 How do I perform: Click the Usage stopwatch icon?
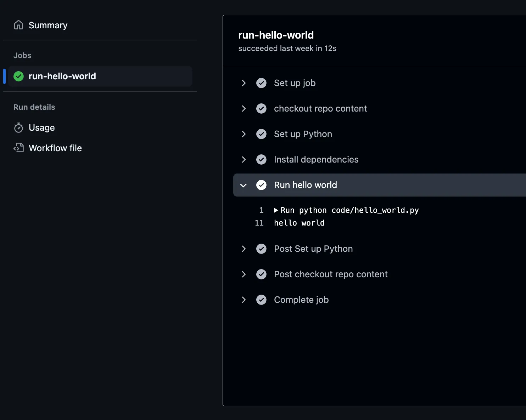pyautogui.click(x=18, y=127)
